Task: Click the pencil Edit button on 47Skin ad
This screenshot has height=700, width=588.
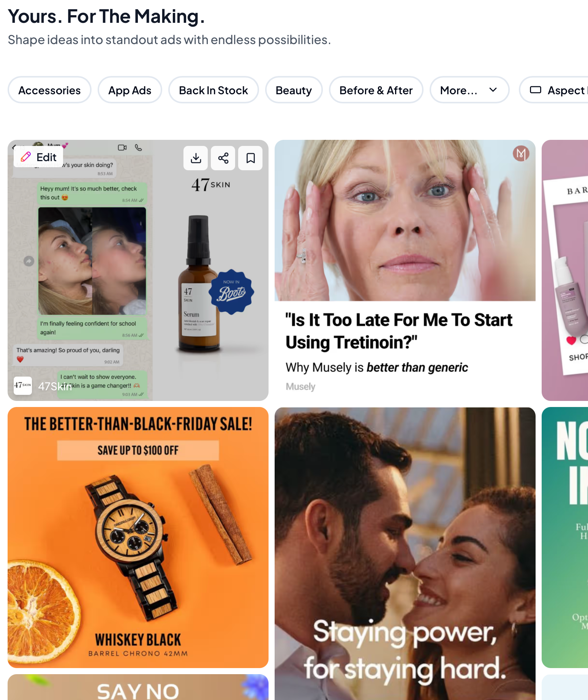Action: pyautogui.click(x=38, y=157)
